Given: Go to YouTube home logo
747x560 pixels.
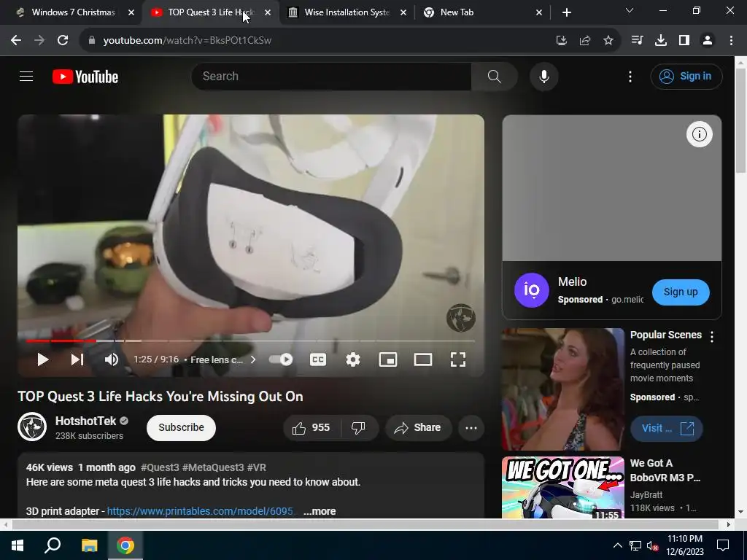Looking at the screenshot, I should point(85,77).
